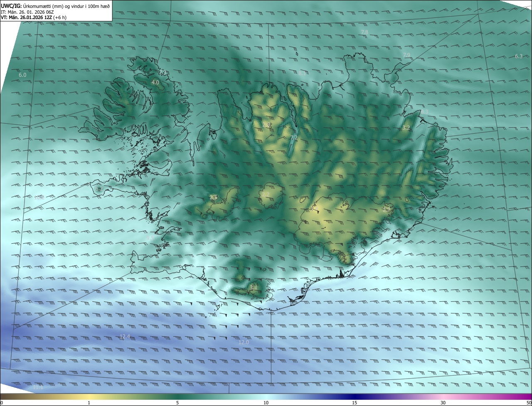Screen dimensions: 532x406
Task: Click the "50" label on the color scale
Action: pyautogui.click(x=529, y=403)
